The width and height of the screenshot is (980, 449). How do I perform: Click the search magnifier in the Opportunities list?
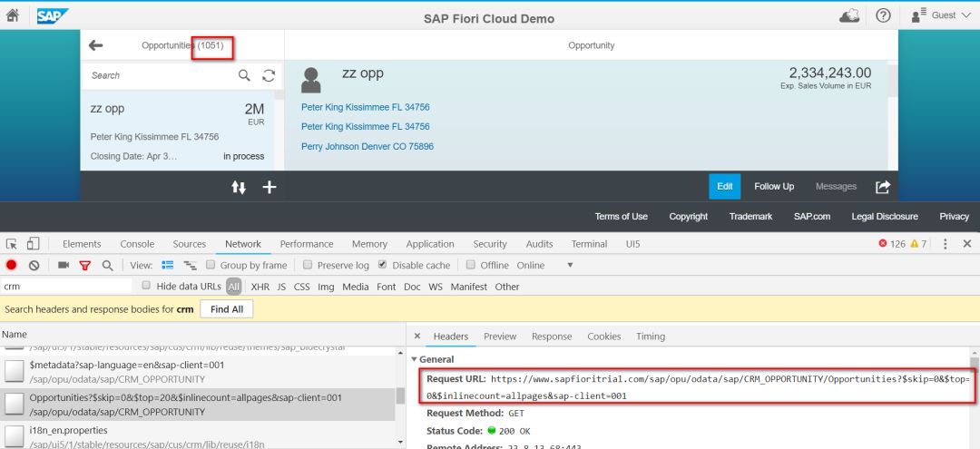[244, 75]
